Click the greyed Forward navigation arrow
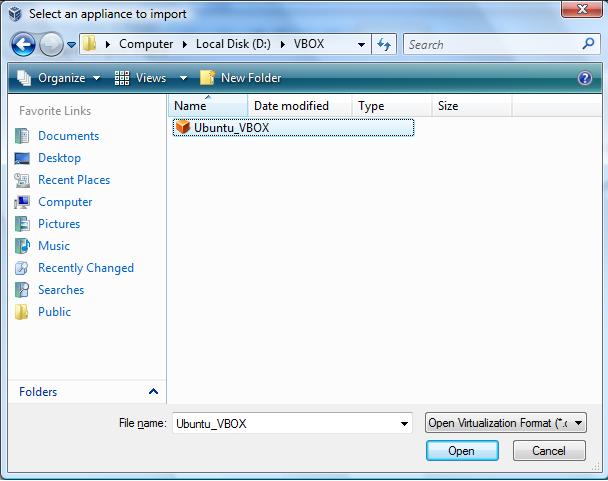 pyautogui.click(x=51, y=45)
